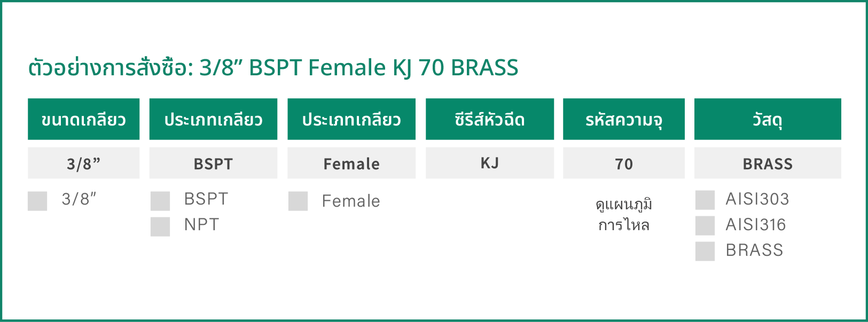Click the ตัวอย่างการสั่งซื้อ title text
The height and width of the screenshot is (322, 868).
[x=111, y=68]
